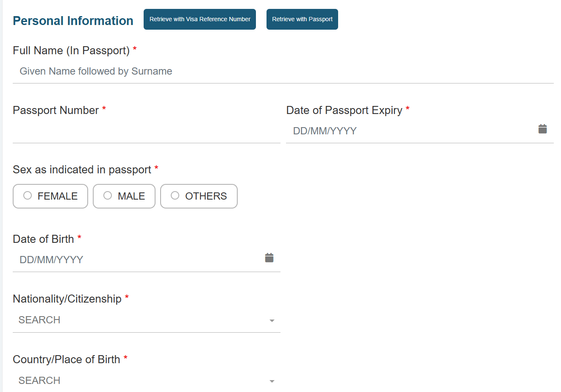Click the Sex as indicated in passport label
The image size is (561, 392).
click(82, 170)
